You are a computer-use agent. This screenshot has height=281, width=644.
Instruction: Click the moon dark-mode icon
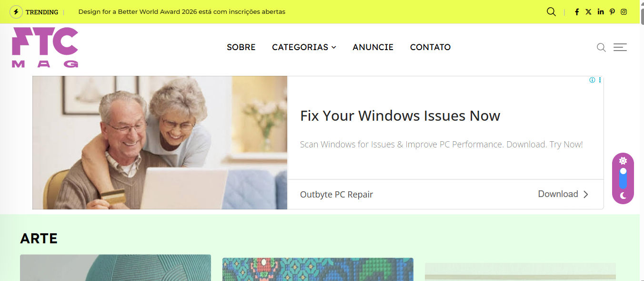coord(623,196)
